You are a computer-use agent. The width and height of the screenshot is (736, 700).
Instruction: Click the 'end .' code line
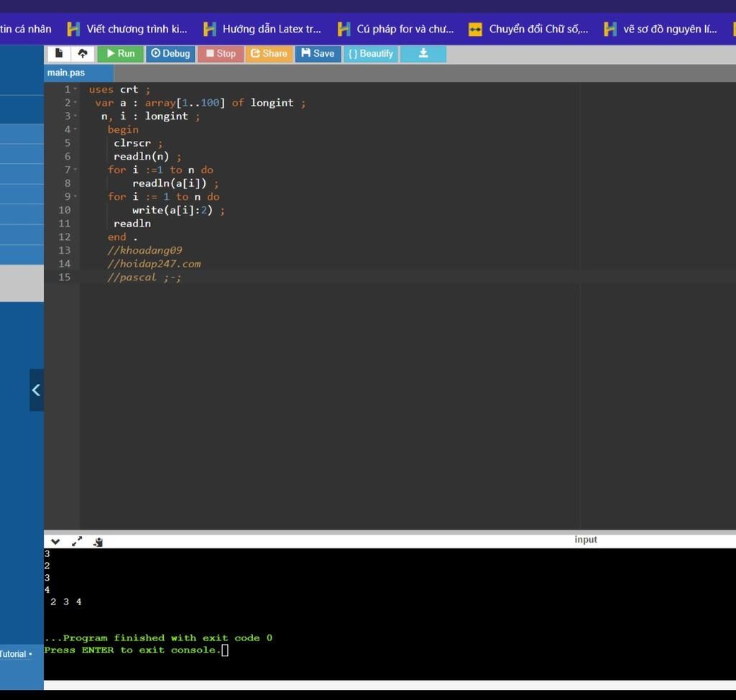click(x=122, y=237)
